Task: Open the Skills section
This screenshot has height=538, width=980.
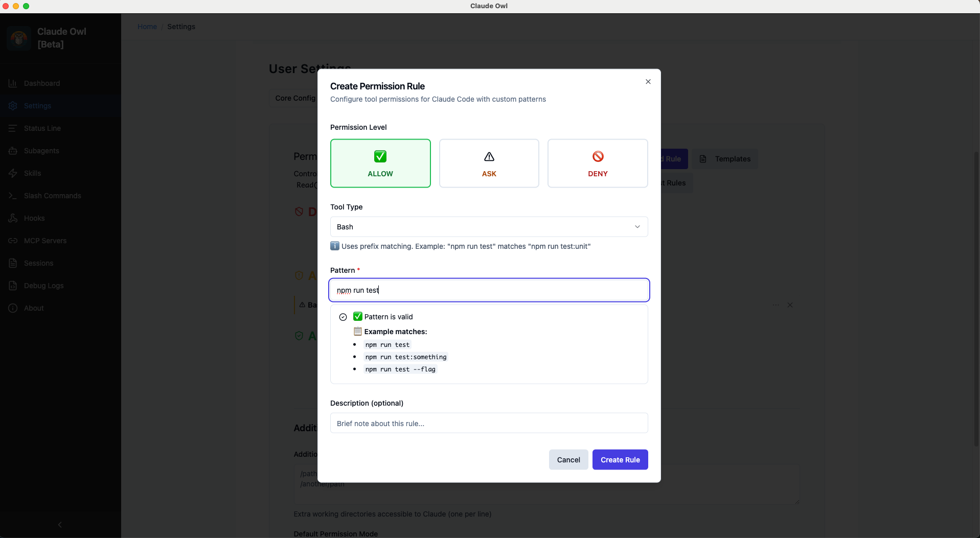Action: [32, 173]
